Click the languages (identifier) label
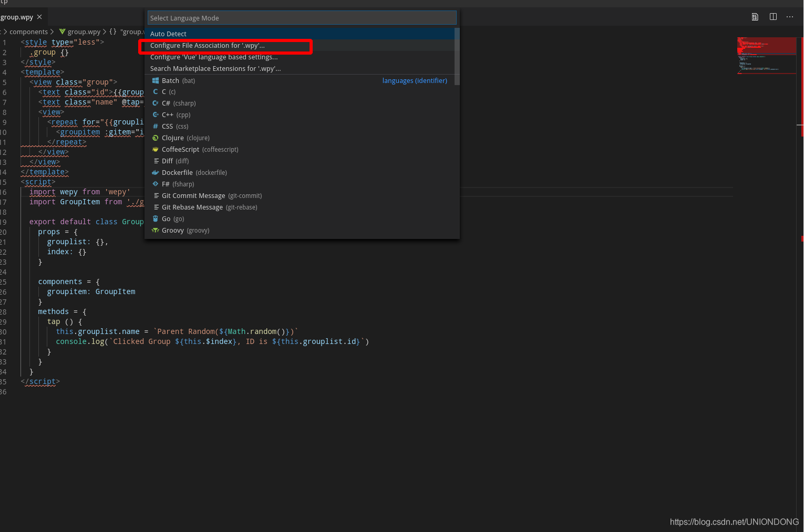The height and width of the screenshot is (532, 804). 415,81
